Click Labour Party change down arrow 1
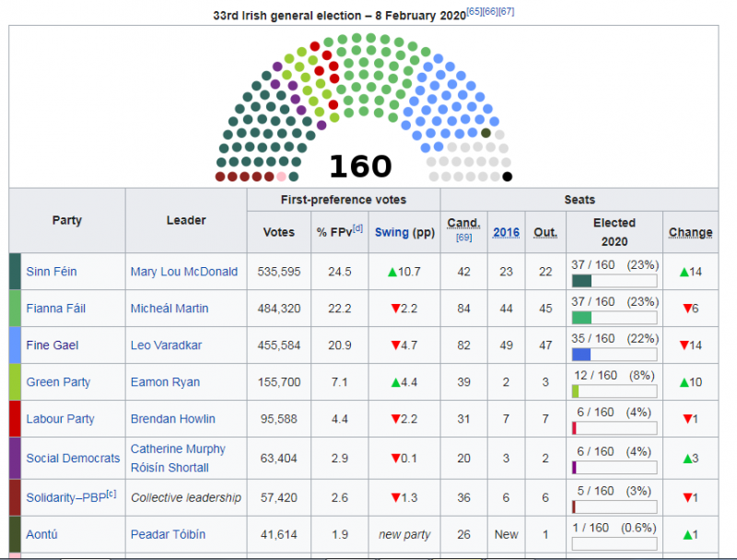This screenshot has width=737, height=560. pos(687,419)
